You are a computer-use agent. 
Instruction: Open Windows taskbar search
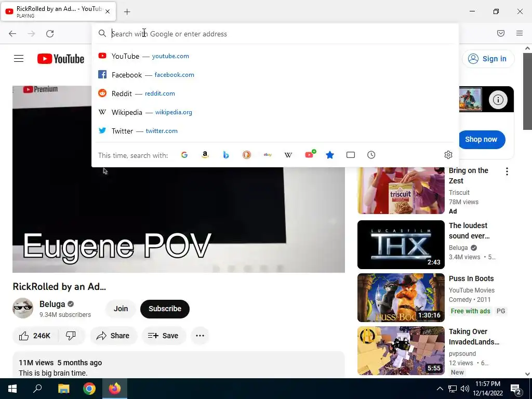pos(37,389)
